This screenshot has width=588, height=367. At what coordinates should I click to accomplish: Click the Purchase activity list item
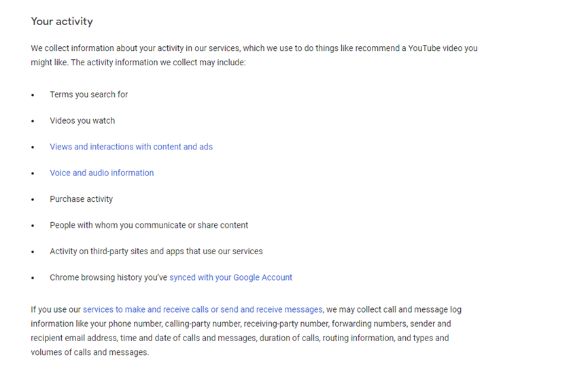[82, 199]
